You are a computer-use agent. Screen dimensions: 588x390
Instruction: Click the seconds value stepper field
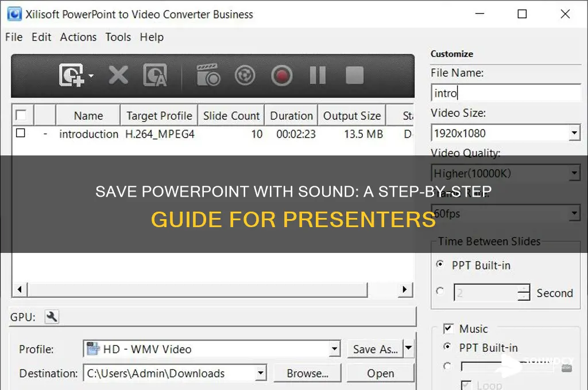pyautogui.click(x=492, y=292)
